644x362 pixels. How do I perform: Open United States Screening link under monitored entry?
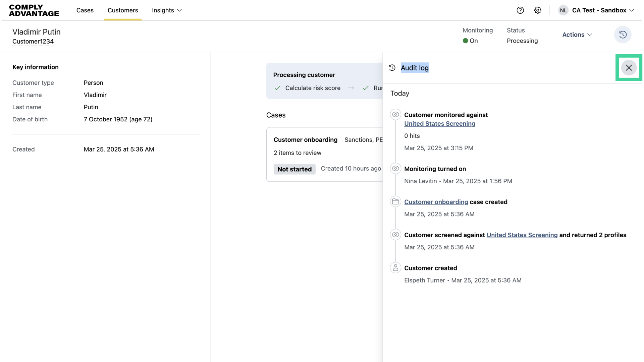(439, 124)
